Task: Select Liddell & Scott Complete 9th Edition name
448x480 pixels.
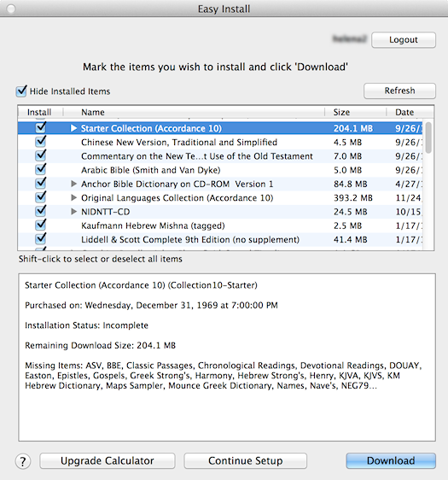Action: pyautogui.click(x=190, y=239)
